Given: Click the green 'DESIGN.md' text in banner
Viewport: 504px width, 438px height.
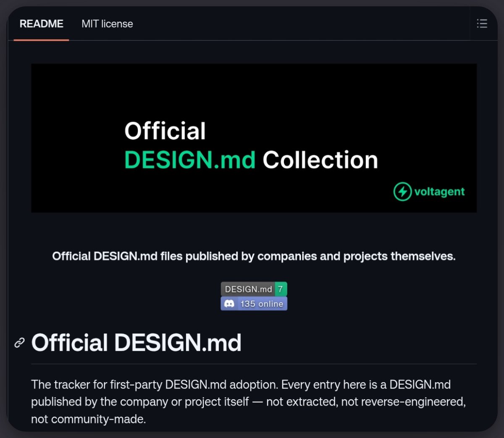Looking at the screenshot, I should coord(190,160).
